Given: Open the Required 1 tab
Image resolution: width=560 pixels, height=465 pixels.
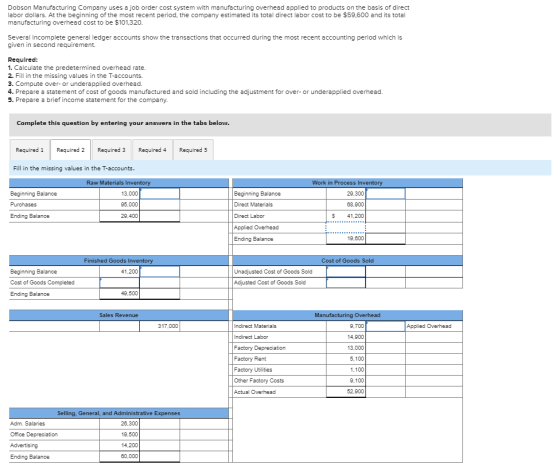Looking at the screenshot, I should point(30,150).
